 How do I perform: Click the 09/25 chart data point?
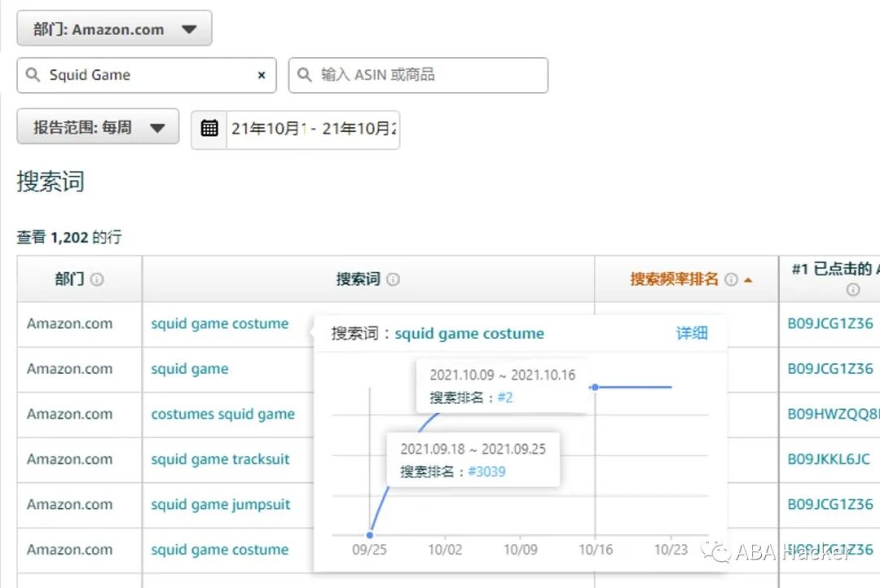pos(370,535)
